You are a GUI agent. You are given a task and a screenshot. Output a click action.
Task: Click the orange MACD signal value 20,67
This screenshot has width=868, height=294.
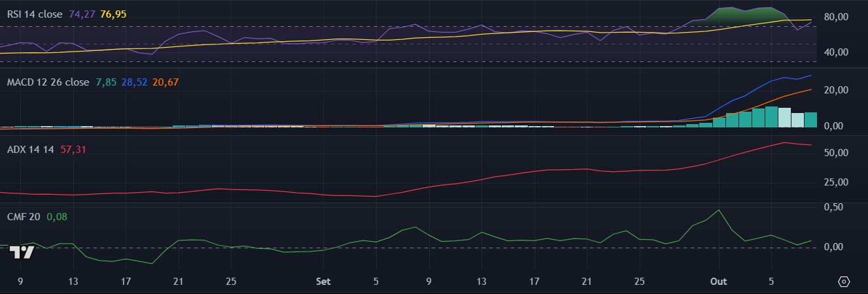pyautogui.click(x=165, y=82)
